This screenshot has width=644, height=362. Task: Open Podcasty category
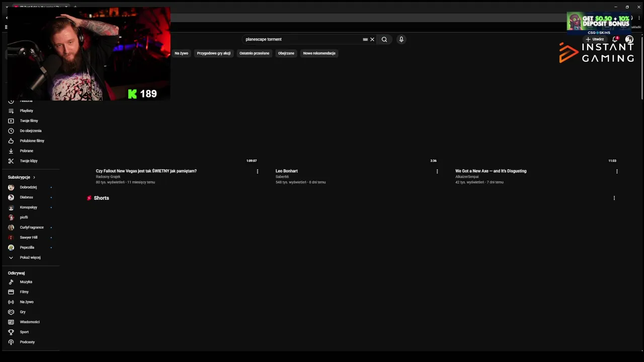[x=30, y=342]
